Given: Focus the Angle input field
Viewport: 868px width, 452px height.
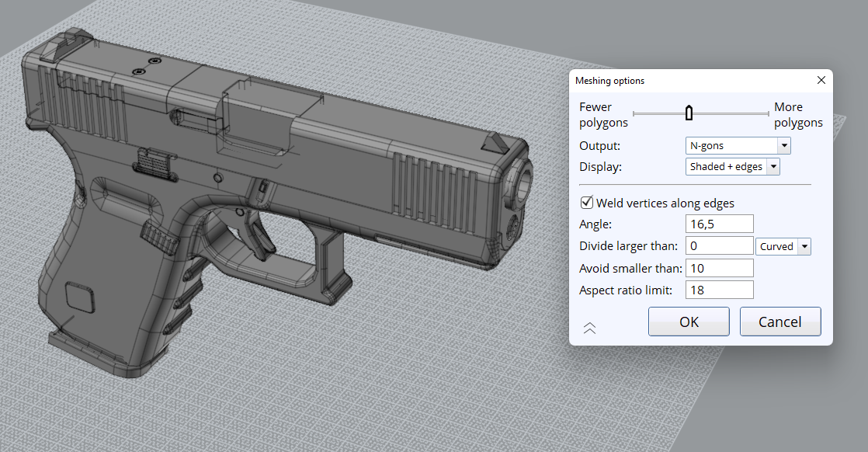Looking at the screenshot, I should pyautogui.click(x=720, y=224).
